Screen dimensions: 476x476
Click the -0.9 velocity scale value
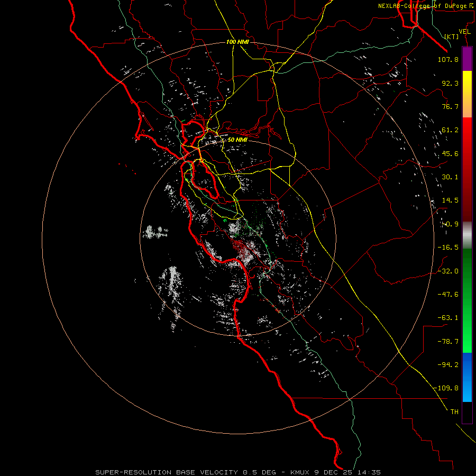click(450, 224)
